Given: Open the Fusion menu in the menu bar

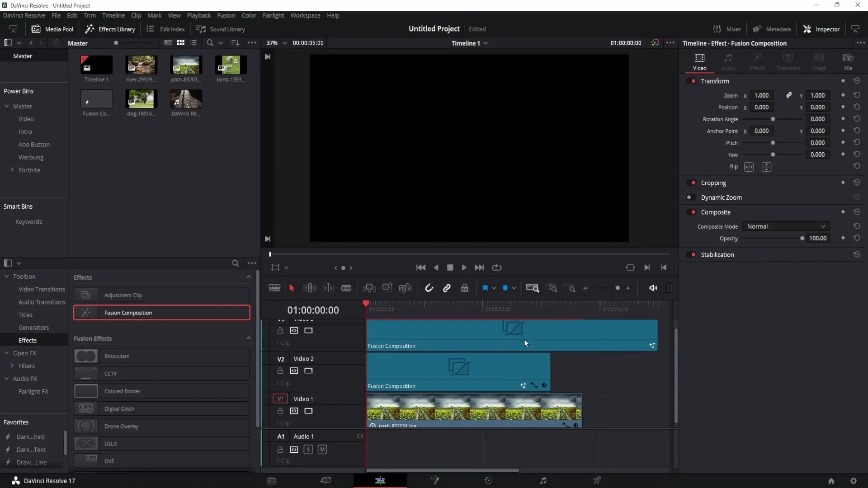Looking at the screenshot, I should 226,15.
